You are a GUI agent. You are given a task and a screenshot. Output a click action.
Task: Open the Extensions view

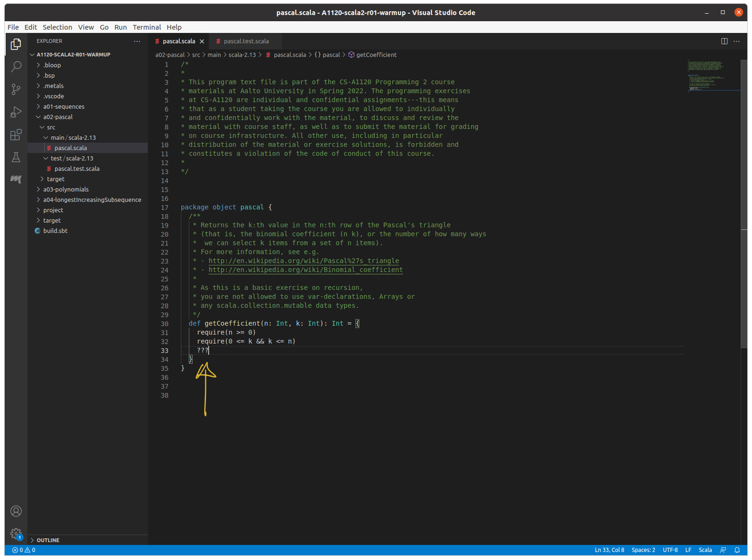click(x=16, y=135)
